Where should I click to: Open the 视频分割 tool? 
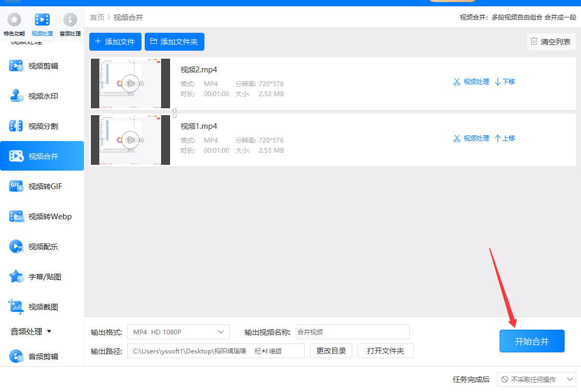[42, 126]
